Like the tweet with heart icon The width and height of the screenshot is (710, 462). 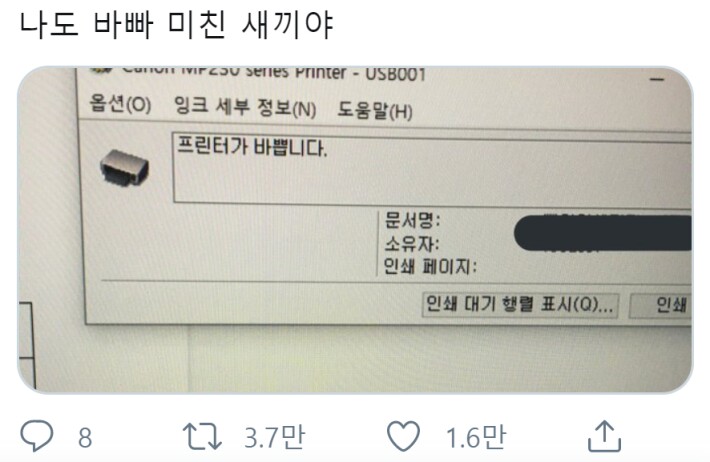[403, 436]
